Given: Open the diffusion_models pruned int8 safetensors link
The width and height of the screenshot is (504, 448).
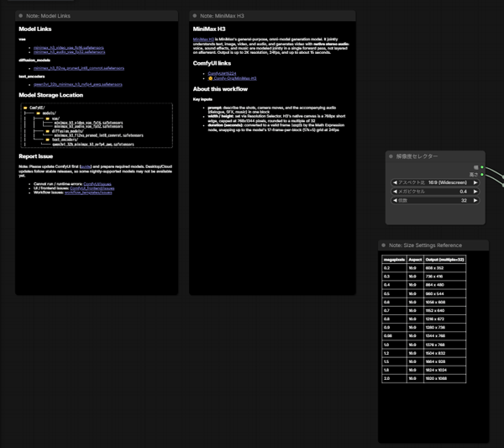Looking at the screenshot, I should point(79,68).
